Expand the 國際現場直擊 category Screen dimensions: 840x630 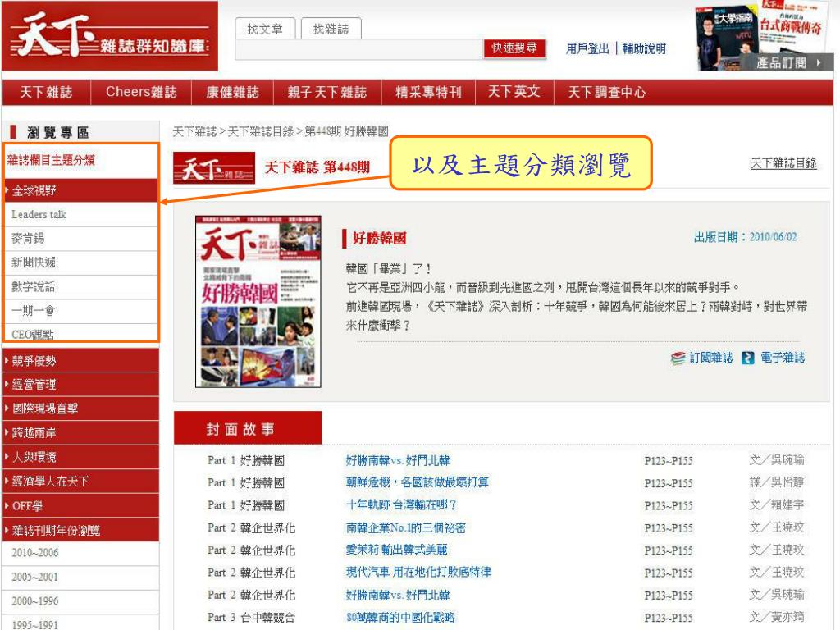(81, 409)
